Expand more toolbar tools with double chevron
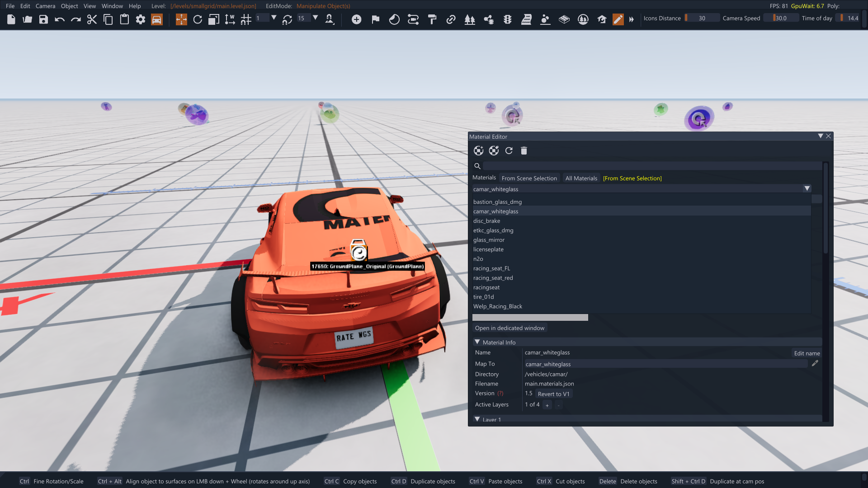Image resolution: width=868 pixels, height=488 pixels. 632,19
